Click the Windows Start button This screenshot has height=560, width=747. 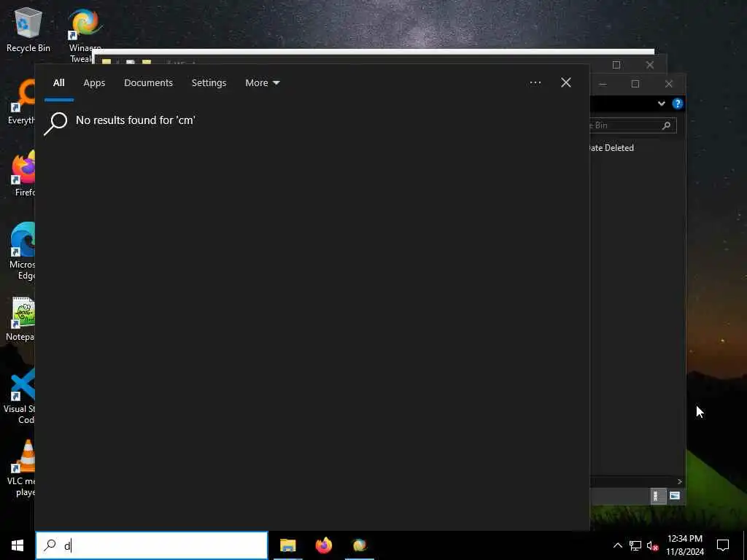pyautogui.click(x=18, y=545)
